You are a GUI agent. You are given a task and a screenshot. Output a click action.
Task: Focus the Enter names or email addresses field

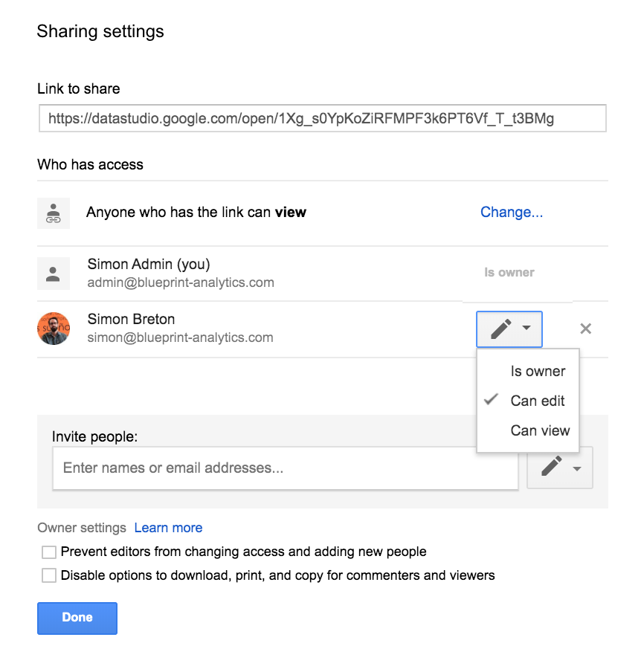coord(285,468)
